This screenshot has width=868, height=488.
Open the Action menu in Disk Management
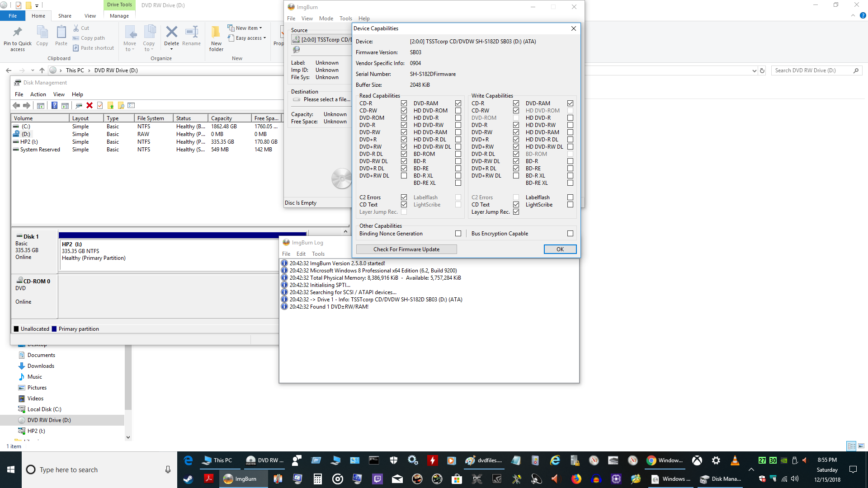coord(38,94)
